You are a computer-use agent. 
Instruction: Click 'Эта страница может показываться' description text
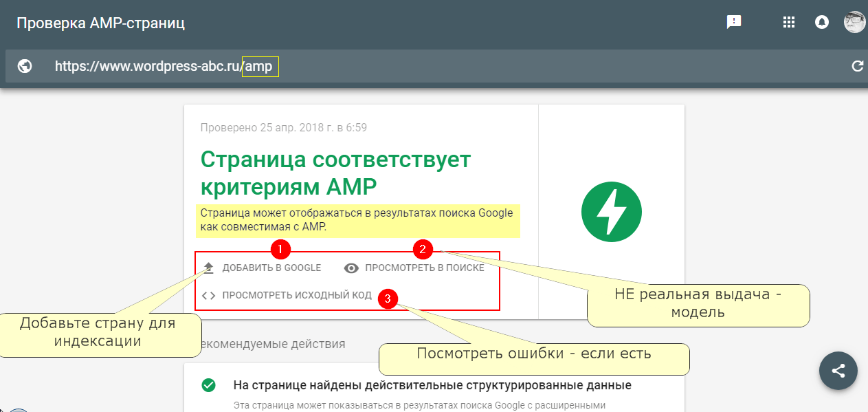click(x=420, y=406)
